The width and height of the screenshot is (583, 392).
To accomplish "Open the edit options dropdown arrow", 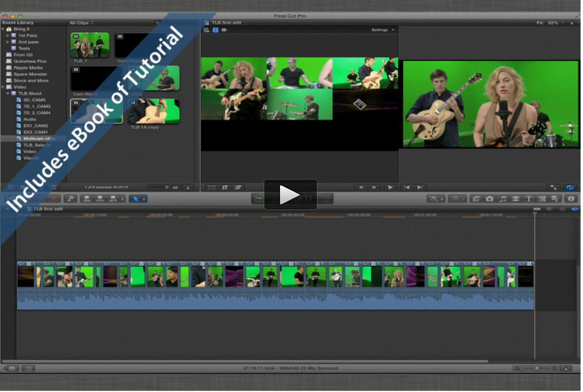I will click(x=122, y=200).
